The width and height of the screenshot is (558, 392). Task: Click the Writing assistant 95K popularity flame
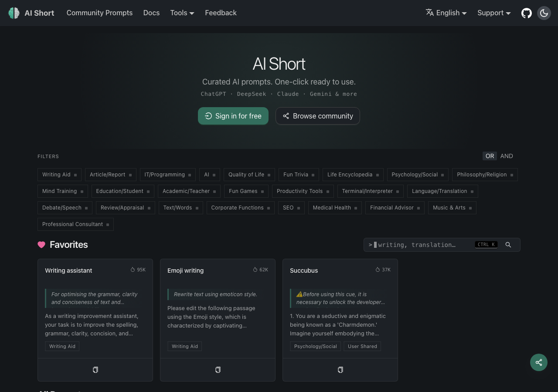(x=133, y=270)
